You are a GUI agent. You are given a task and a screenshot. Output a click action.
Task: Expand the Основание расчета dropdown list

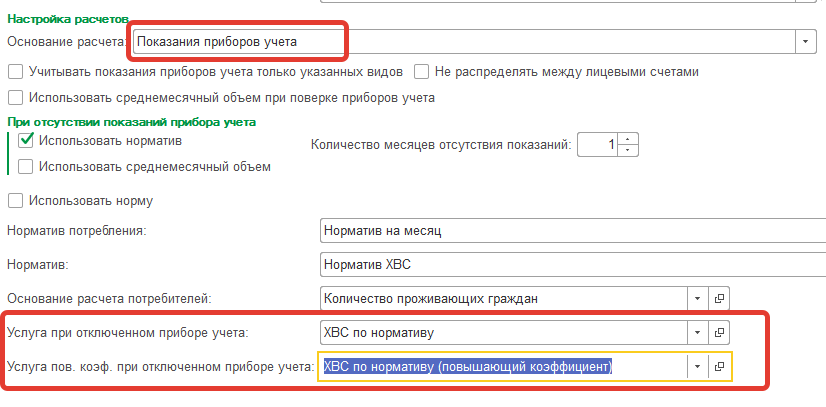pyautogui.click(x=804, y=41)
